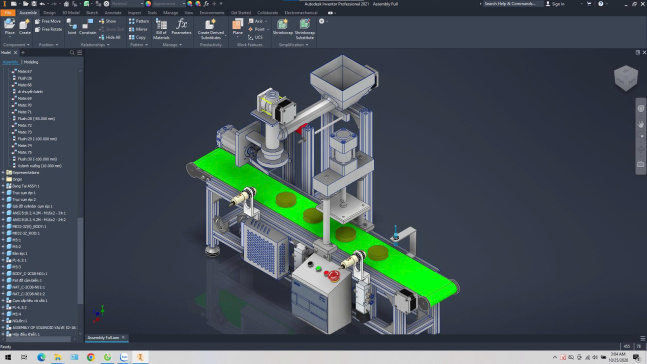The image size is (647, 364).
Task: Open the Bill of Materials
Action: pos(161,29)
